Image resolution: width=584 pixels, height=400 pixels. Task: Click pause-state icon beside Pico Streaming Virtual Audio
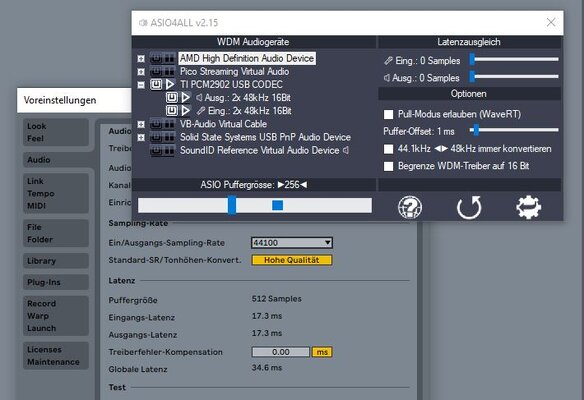169,71
